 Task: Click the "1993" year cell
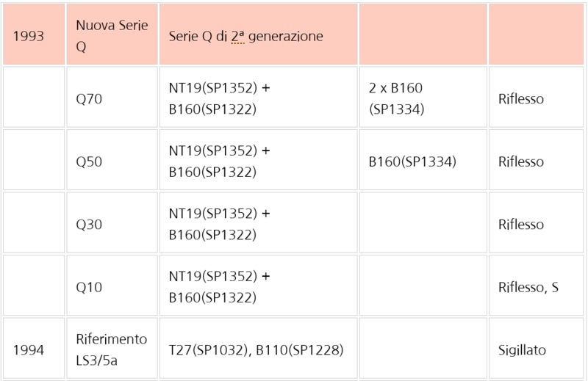(x=29, y=36)
